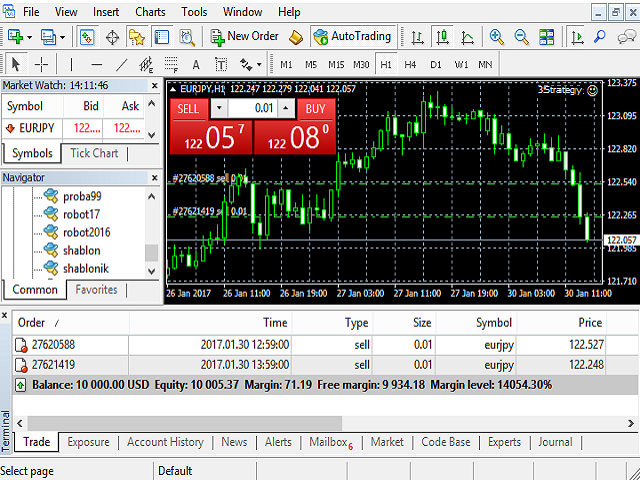This screenshot has height=480, width=640.
Task: Open the Mailbox tab
Action: [331, 442]
